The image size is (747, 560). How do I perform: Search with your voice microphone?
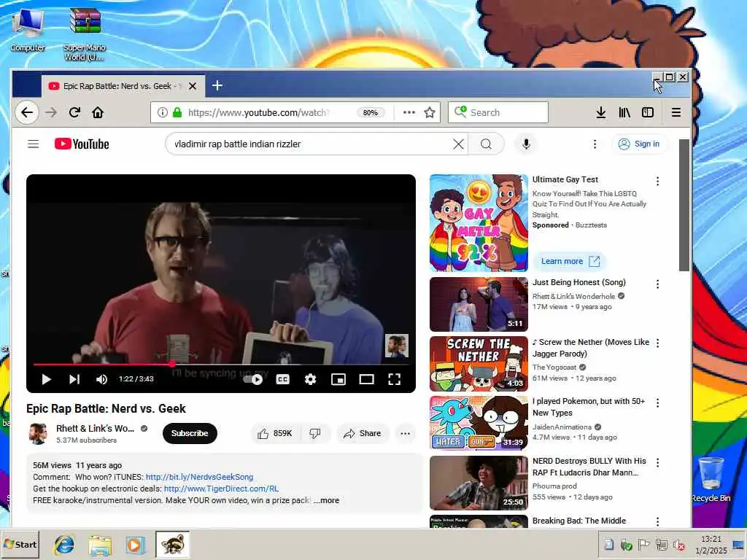point(526,144)
